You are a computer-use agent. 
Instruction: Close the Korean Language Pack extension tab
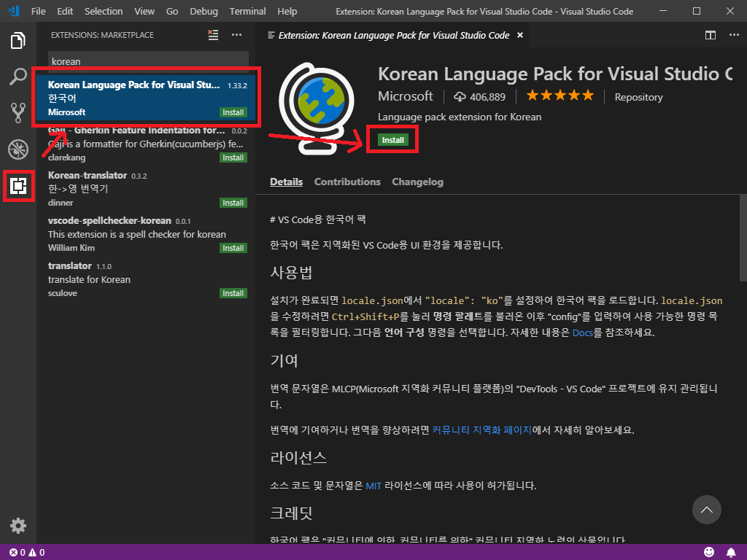(520, 35)
